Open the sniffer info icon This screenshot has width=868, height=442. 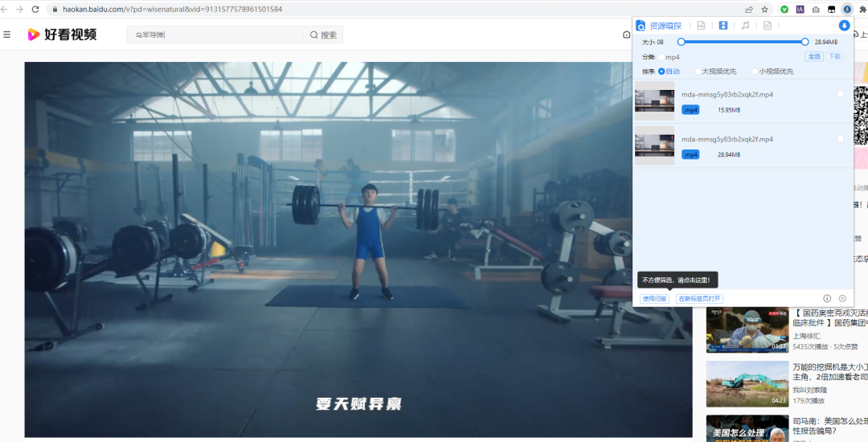tap(827, 298)
